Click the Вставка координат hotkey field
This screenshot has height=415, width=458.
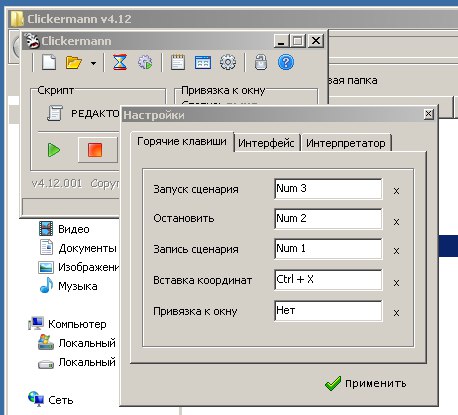[328, 280]
